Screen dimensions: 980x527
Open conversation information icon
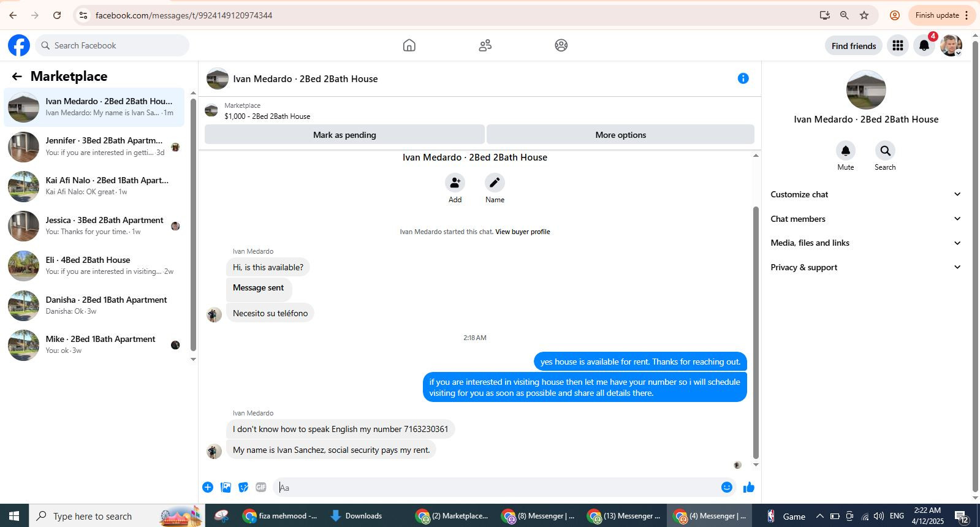[743, 78]
